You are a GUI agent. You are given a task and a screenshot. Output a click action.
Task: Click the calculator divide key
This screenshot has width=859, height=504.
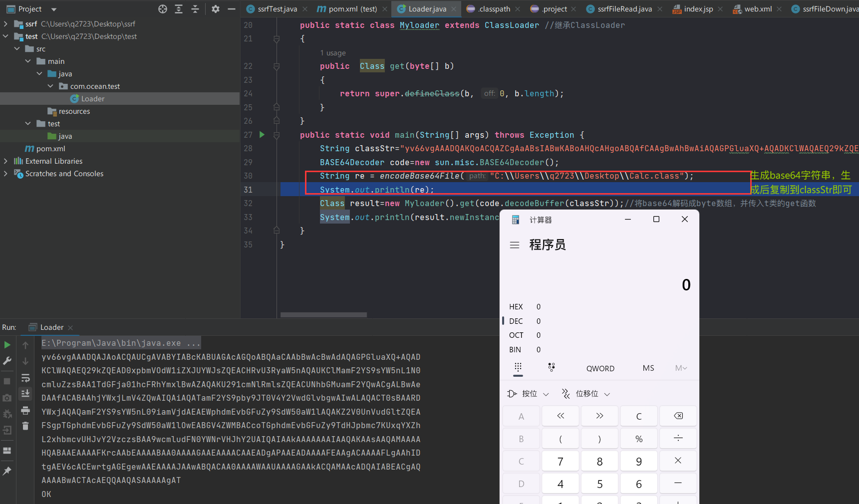coord(678,439)
